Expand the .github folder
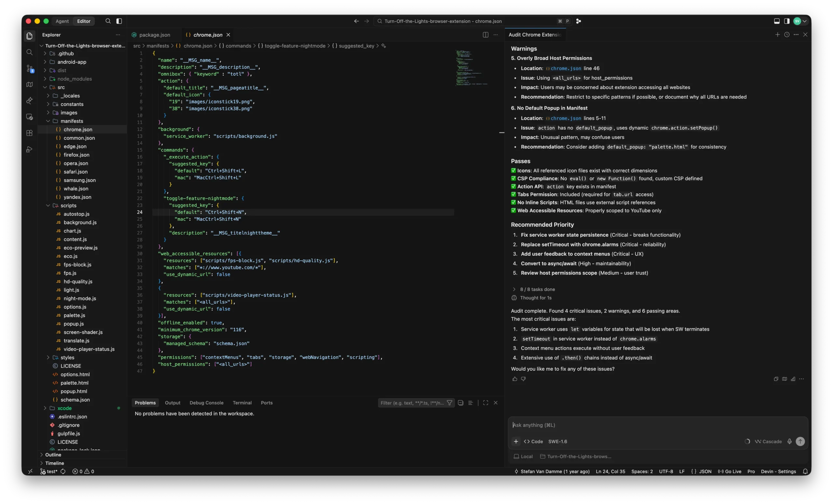Image resolution: width=833 pixels, height=504 pixels. click(65, 53)
